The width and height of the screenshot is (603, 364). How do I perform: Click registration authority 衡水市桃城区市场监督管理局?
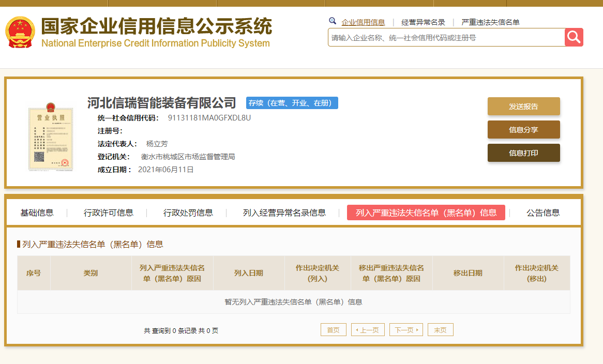(x=188, y=157)
